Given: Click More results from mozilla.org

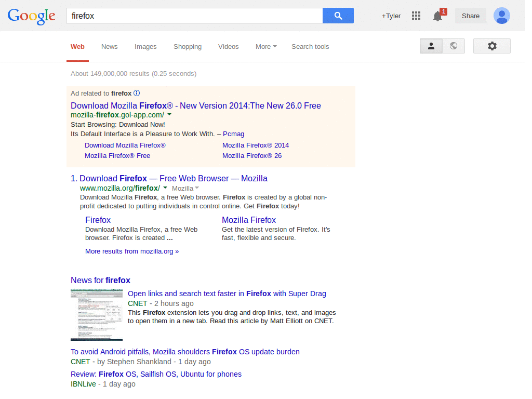Looking at the screenshot, I should [x=132, y=251].
